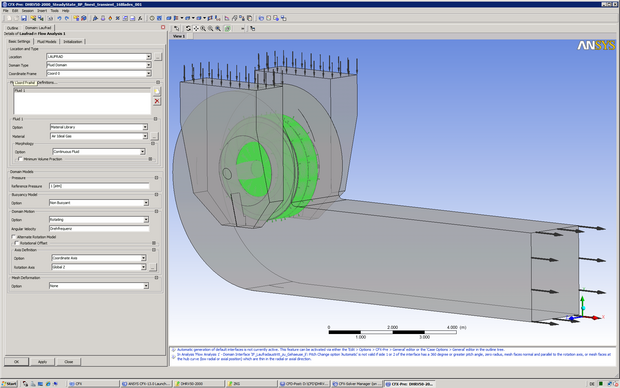Click the Angular Velocity input field
Screen dimensions: 620x388
pos(99,229)
